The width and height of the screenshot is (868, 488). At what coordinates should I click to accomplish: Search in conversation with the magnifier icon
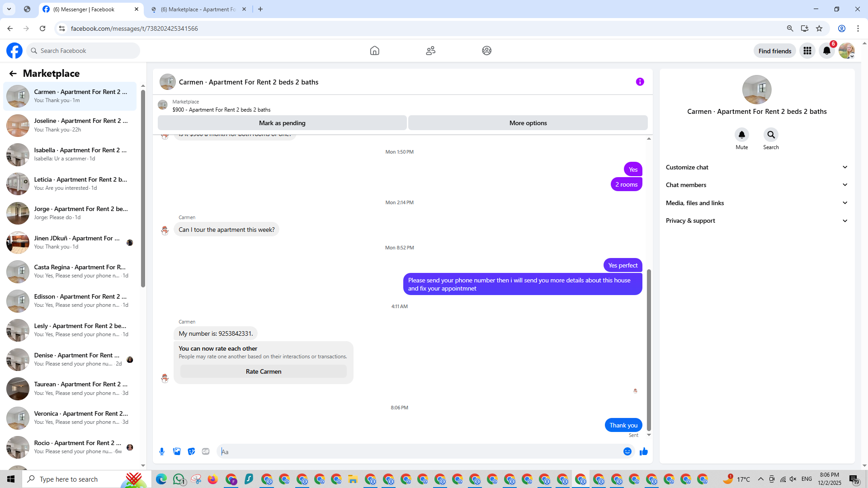point(771,135)
